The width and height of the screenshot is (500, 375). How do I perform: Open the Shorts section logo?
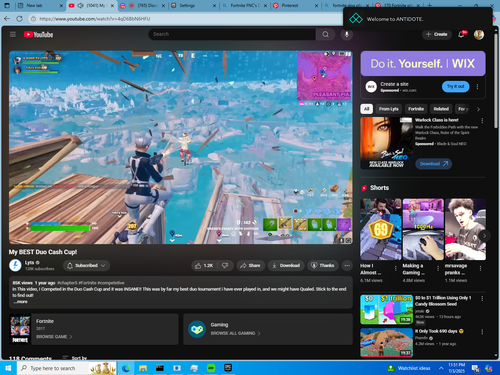pyautogui.click(x=364, y=188)
